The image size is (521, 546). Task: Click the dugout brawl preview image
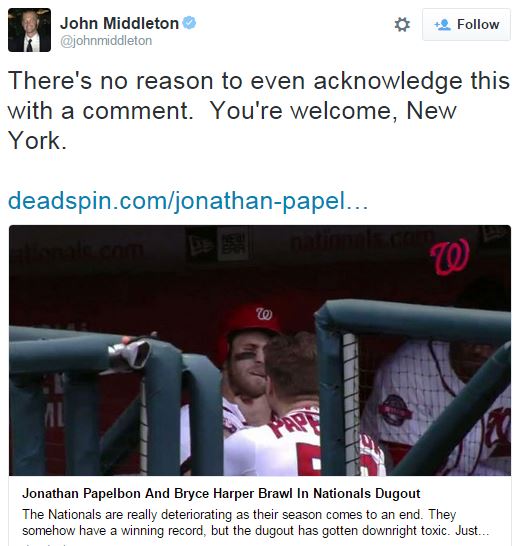pyautogui.click(x=260, y=350)
